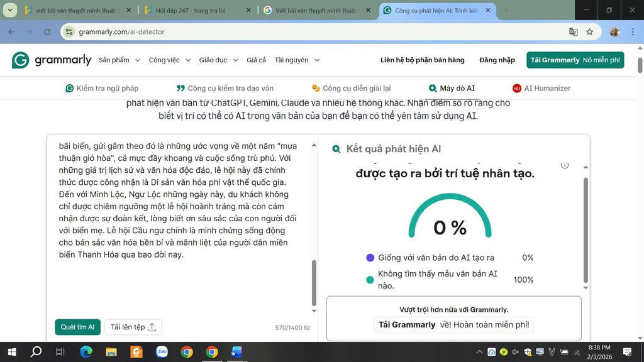Switch to the Hỏi đáp 247 tab
This screenshot has width=644, height=362.
tap(191, 10)
